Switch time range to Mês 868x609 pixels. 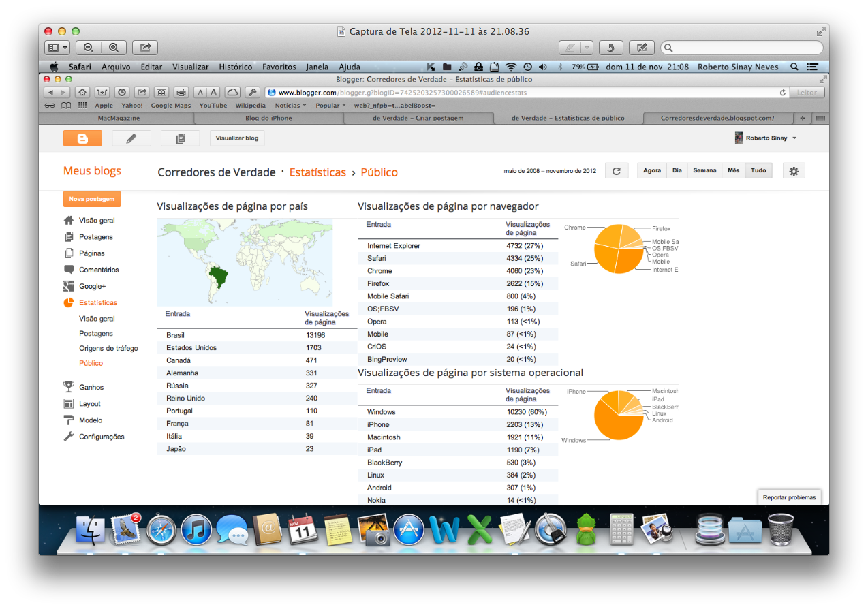[733, 171]
